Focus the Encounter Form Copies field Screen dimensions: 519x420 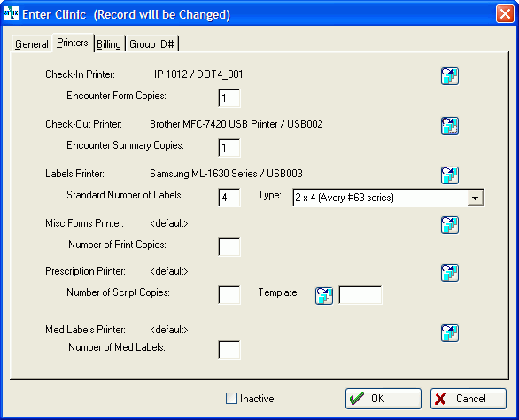point(229,98)
